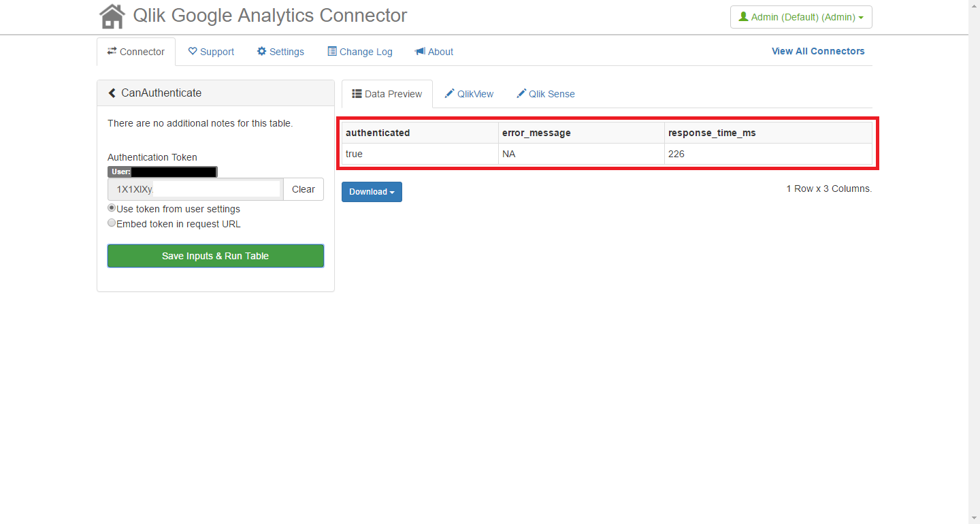Click the megaphone icon on About tab
Screen dimensions: 980x524
click(x=420, y=51)
